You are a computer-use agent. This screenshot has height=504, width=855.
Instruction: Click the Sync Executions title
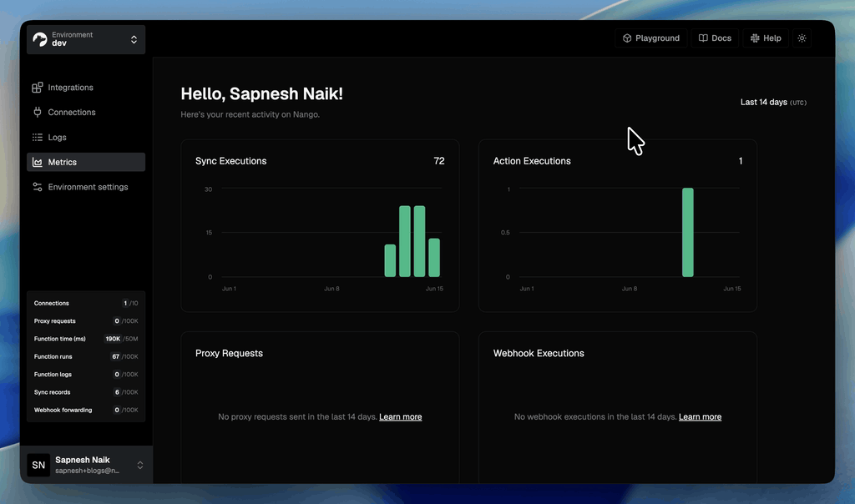[230, 161]
